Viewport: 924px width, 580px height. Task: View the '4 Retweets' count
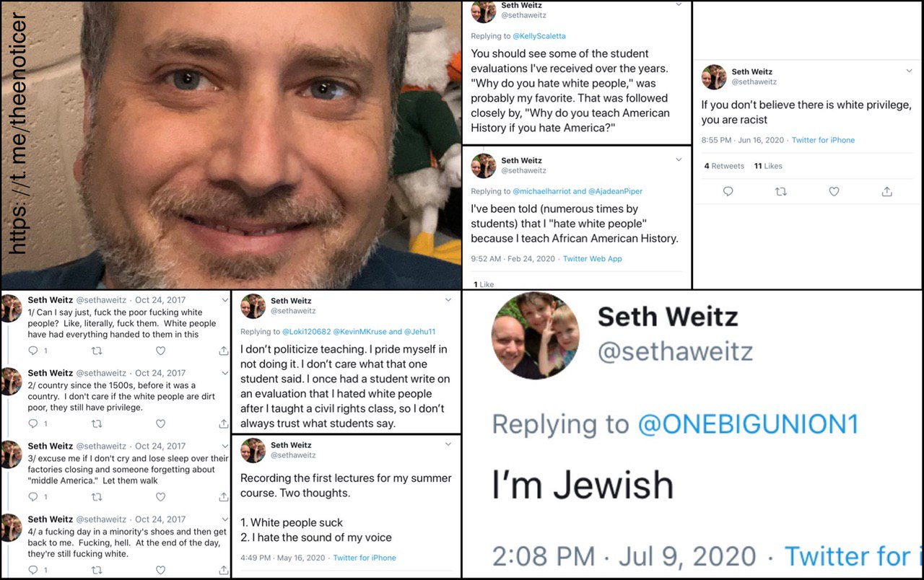[x=724, y=166]
